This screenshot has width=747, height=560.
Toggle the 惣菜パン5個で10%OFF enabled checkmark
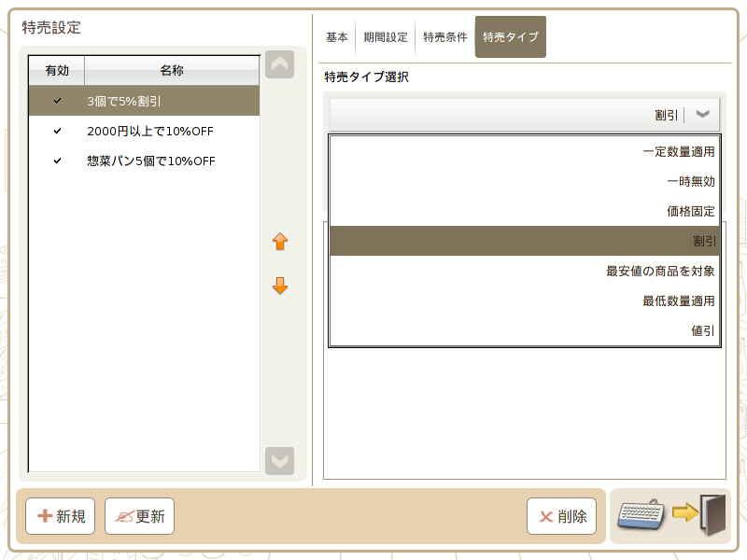click(x=57, y=161)
